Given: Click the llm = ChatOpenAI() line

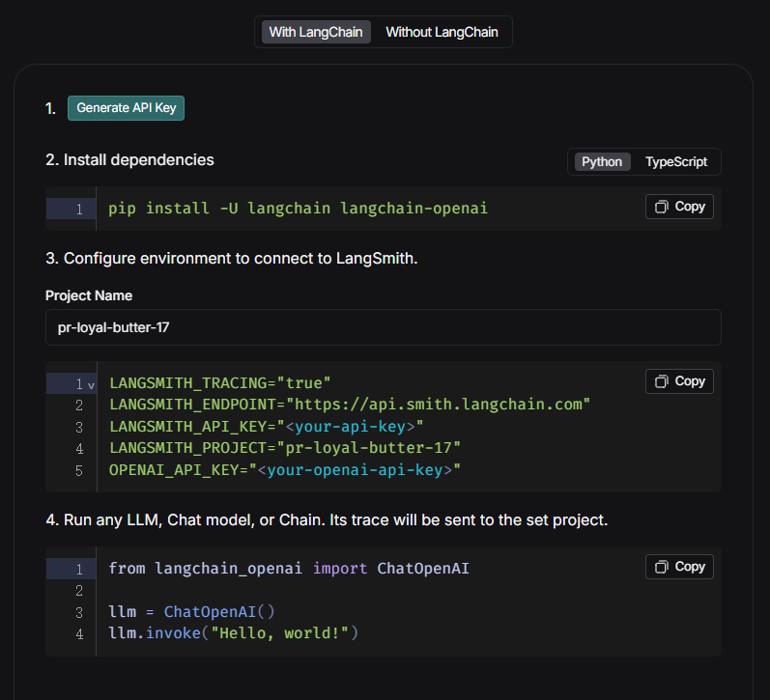Looking at the screenshot, I should (191, 611).
